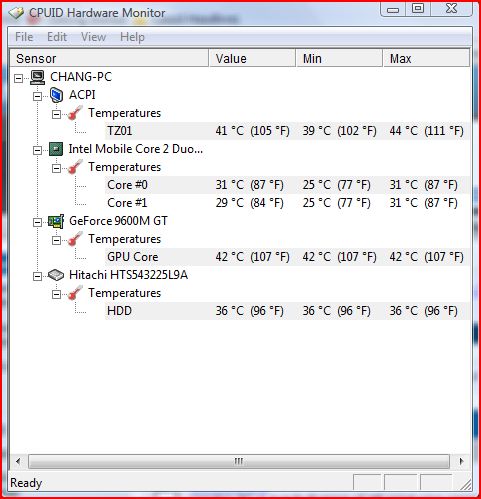Collapse the ACPI tree node
This screenshot has height=499, width=481.
click(x=38, y=97)
